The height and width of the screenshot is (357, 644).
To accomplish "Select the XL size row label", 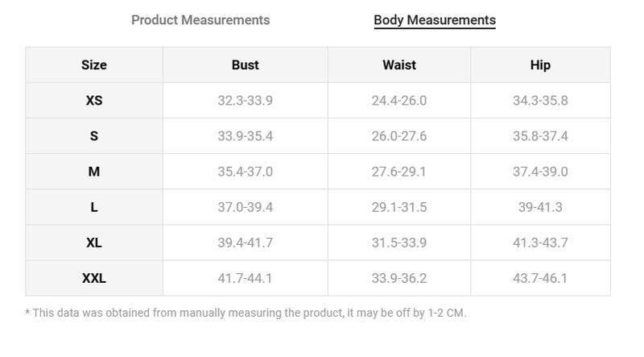I will click(x=94, y=243).
